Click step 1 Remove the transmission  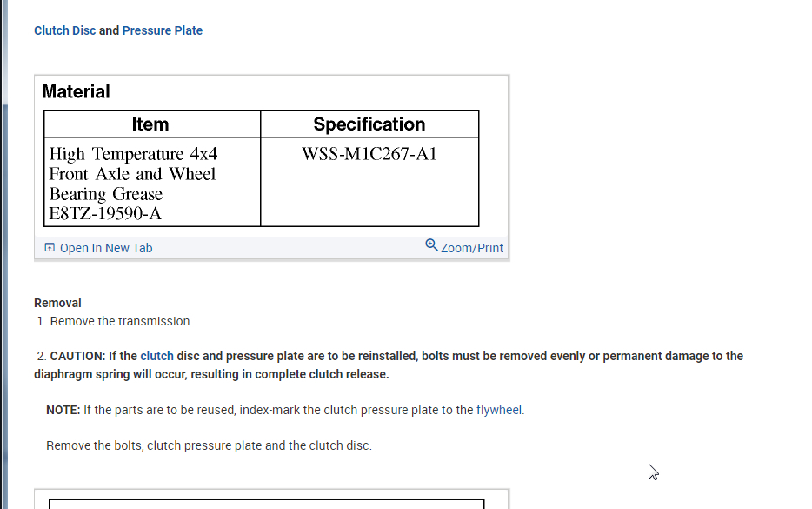point(121,321)
